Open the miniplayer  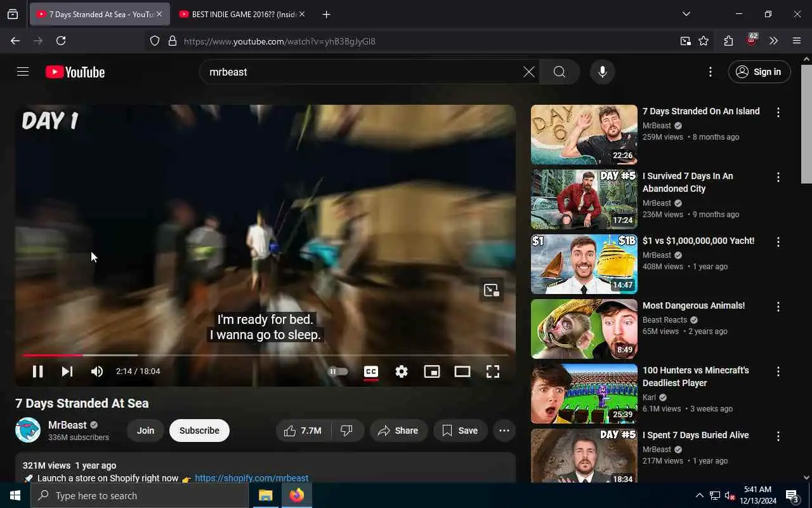click(432, 371)
